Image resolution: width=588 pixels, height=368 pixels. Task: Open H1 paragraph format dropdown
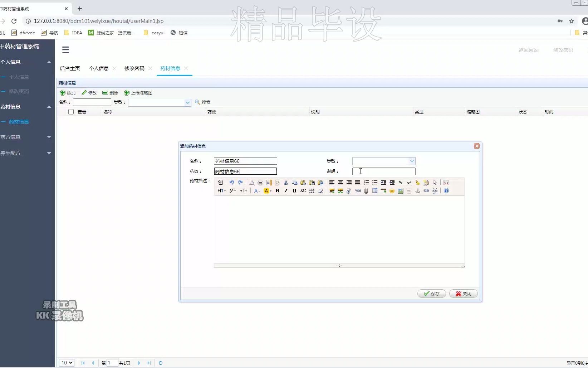pyautogui.click(x=221, y=191)
